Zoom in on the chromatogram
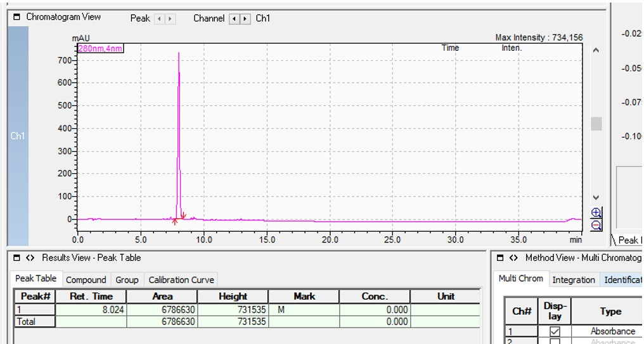The height and width of the screenshot is (344, 644). (x=596, y=213)
